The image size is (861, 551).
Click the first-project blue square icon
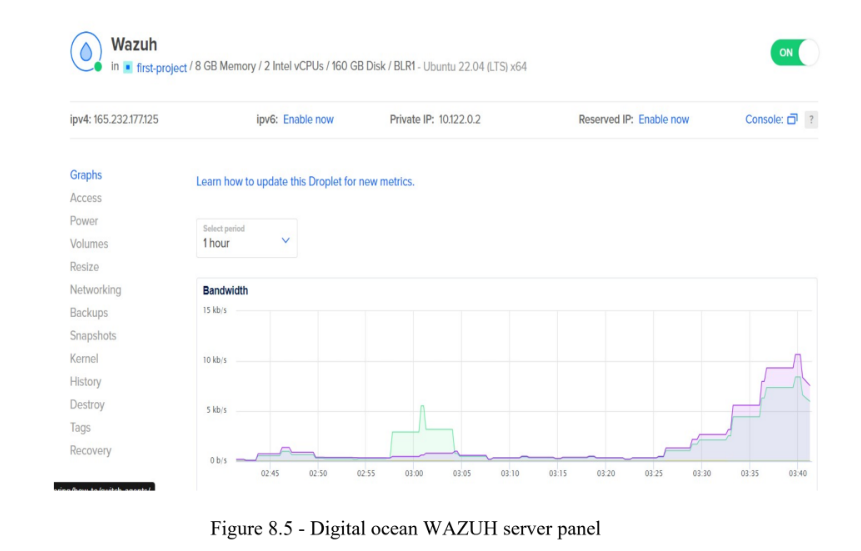127,67
